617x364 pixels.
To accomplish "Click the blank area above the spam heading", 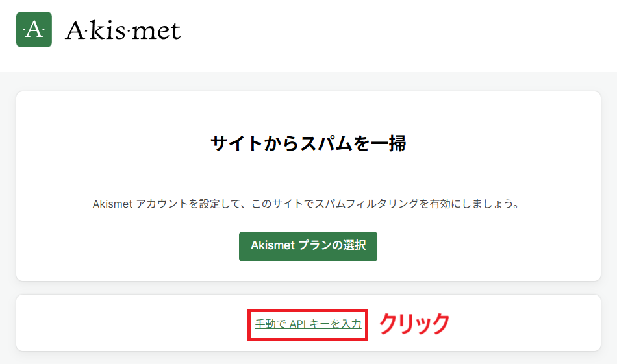I will coord(308,109).
